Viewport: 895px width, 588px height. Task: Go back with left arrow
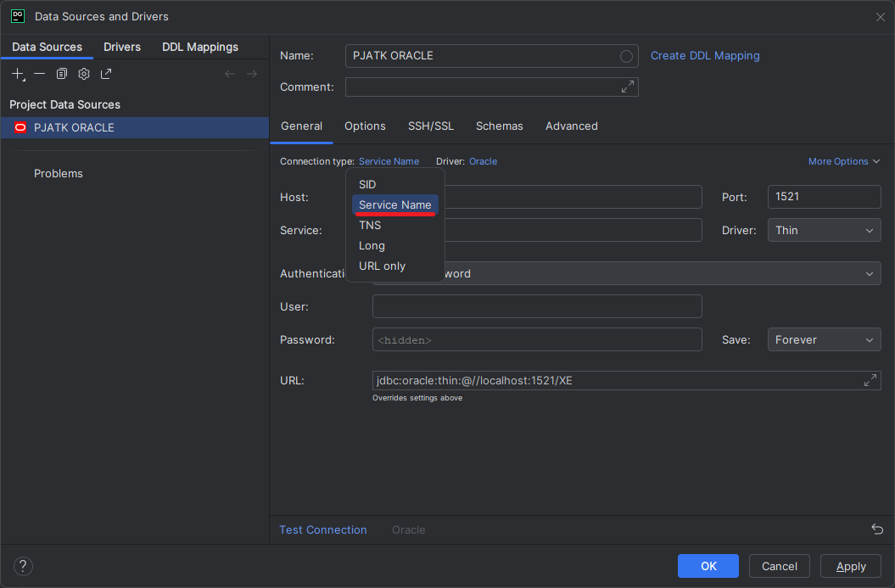[230, 74]
